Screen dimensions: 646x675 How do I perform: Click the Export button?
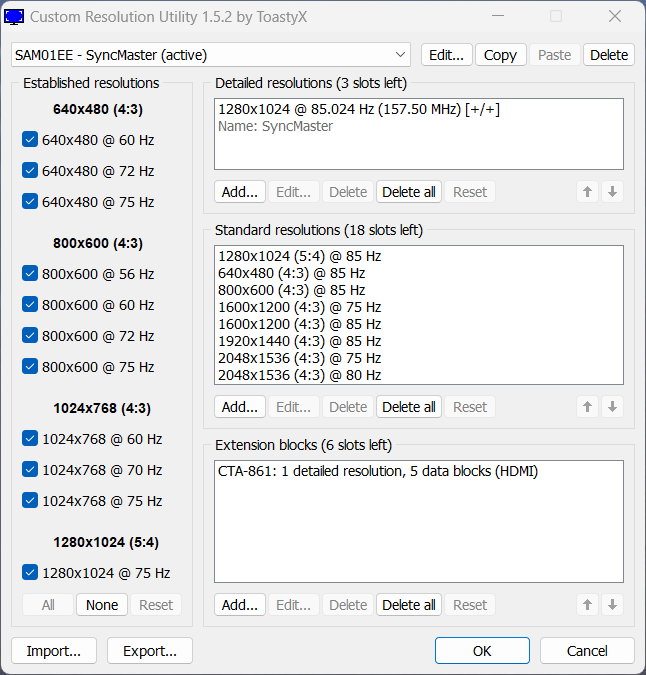[150, 651]
